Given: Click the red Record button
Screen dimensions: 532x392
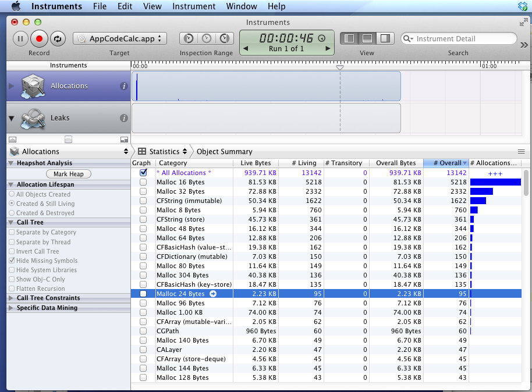Looking at the screenshot, I should pos(39,38).
